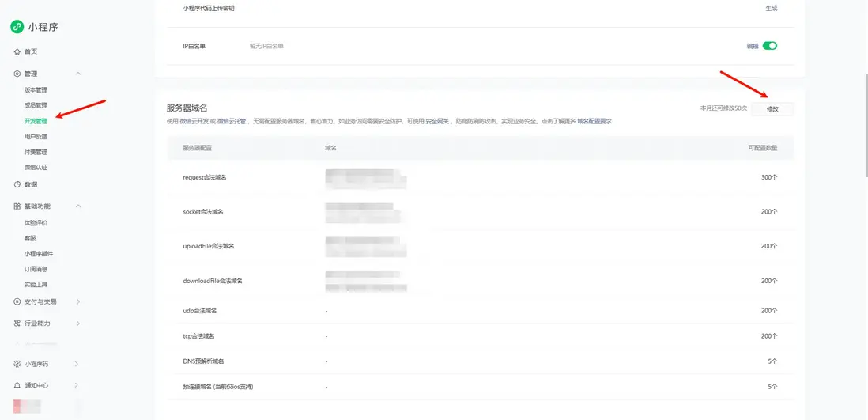
Task: Open the 域名配置要求 link
Action: pyautogui.click(x=594, y=121)
